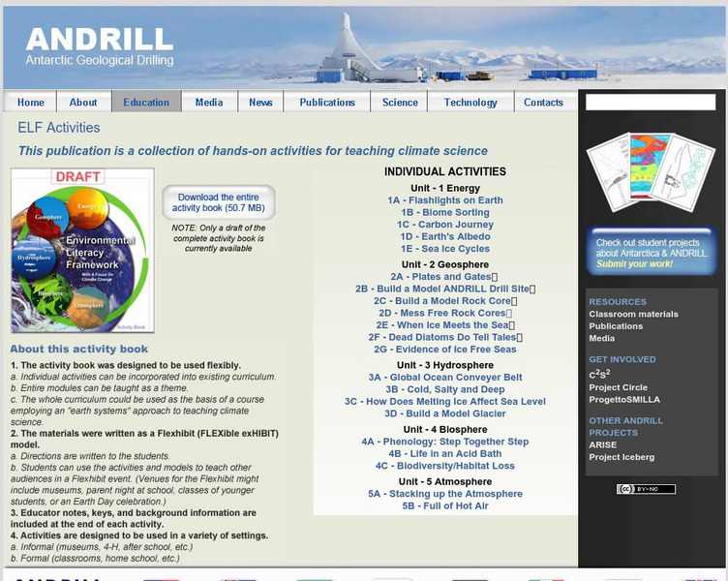
Task: Go to the About tab
Action: coord(83,103)
